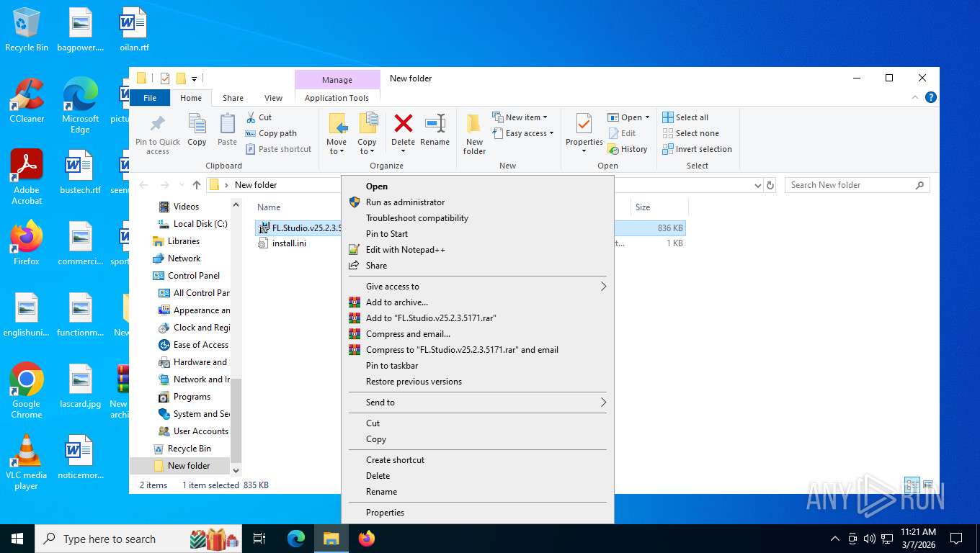This screenshot has width=980, height=553.
Task: Open Google Chrome desktop shortcut
Action: click(27, 391)
